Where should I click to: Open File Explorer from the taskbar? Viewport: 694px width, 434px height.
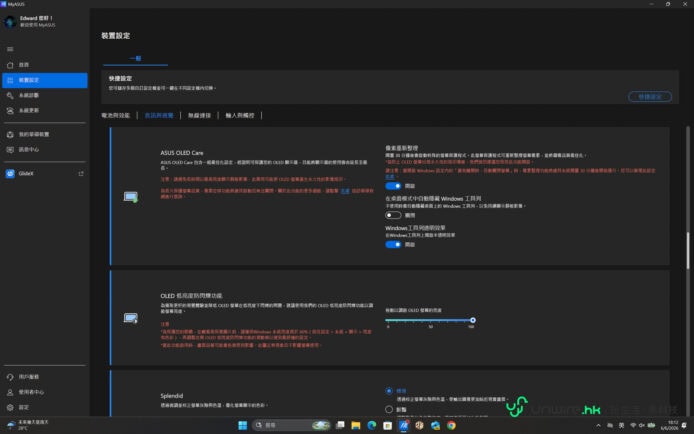click(x=356, y=425)
